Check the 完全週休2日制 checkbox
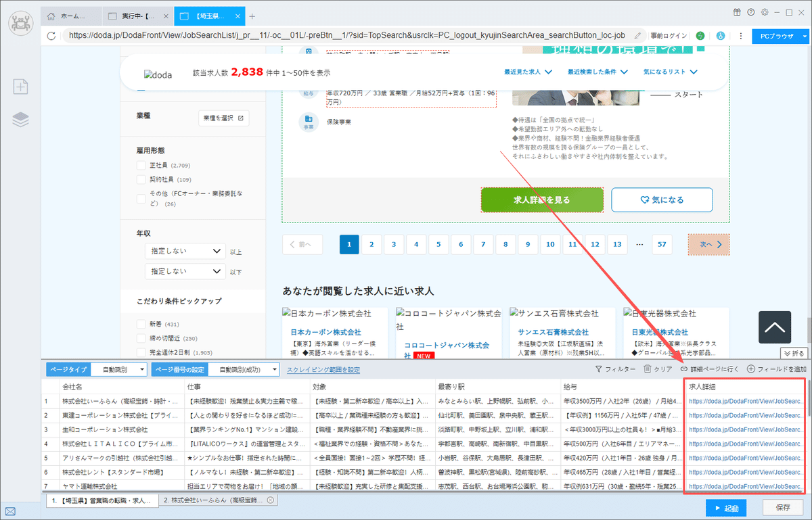The width and height of the screenshot is (812, 520). coord(141,352)
